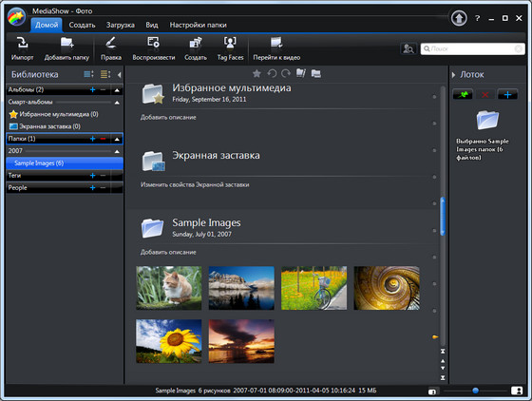Click the orange timeline position marker
Viewport: 532px width, 401px height.
pos(435,337)
